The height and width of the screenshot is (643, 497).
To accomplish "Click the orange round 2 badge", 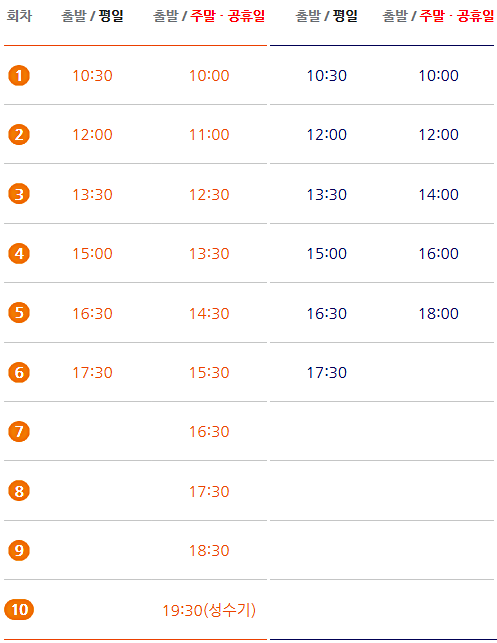I will point(19,135).
